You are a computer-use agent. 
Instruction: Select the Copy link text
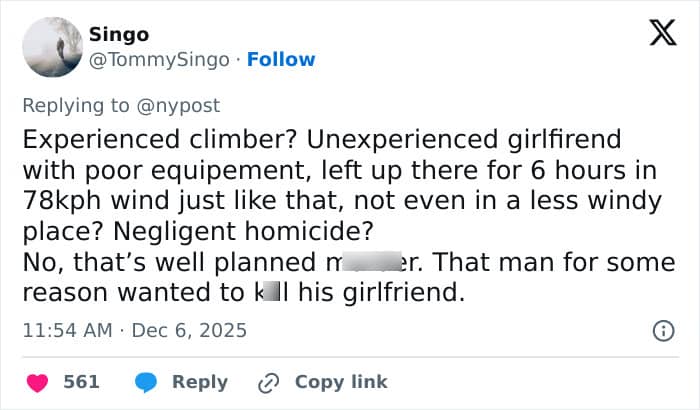click(x=341, y=382)
